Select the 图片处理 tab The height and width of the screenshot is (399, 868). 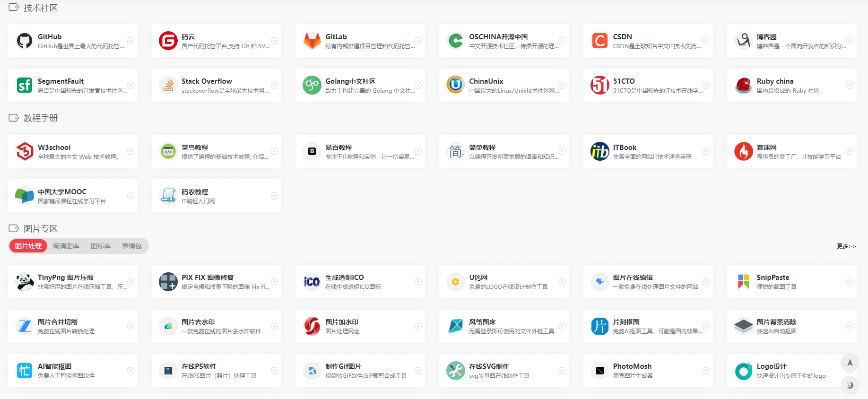pyautogui.click(x=28, y=246)
